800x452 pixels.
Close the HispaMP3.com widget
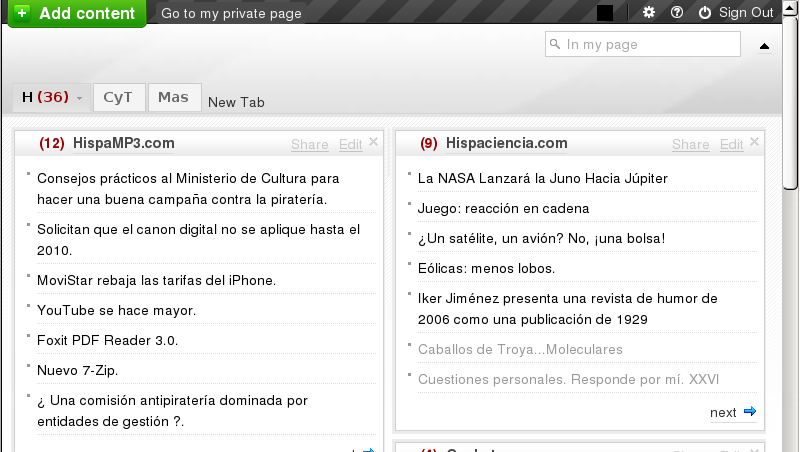373,142
